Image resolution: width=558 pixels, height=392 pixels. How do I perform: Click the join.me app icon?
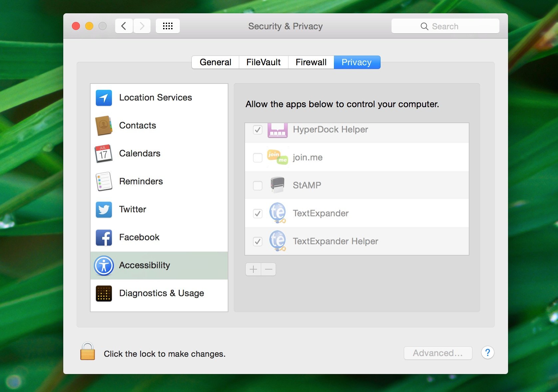(x=277, y=157)
